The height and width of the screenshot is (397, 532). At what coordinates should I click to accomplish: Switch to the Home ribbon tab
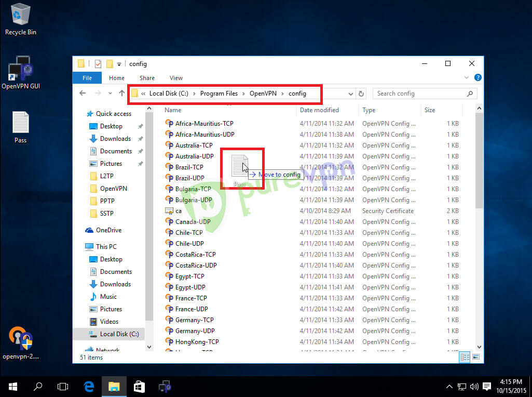tap(117, 78)
